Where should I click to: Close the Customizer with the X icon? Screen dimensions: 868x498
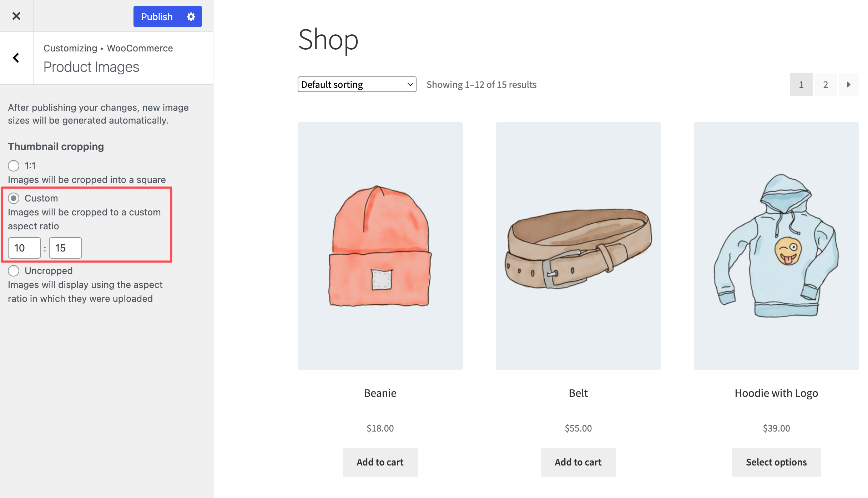coord(16,16)
